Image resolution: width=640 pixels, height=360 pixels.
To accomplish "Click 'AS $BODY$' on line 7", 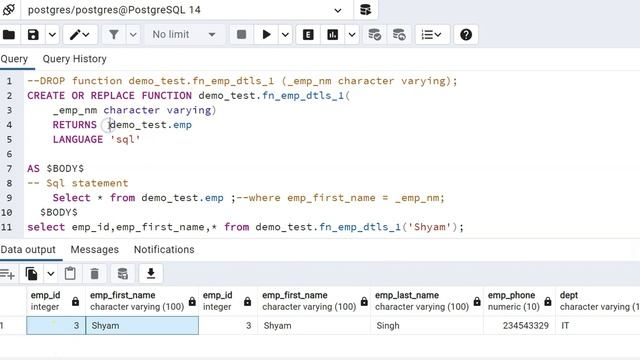I will [56, 169].
